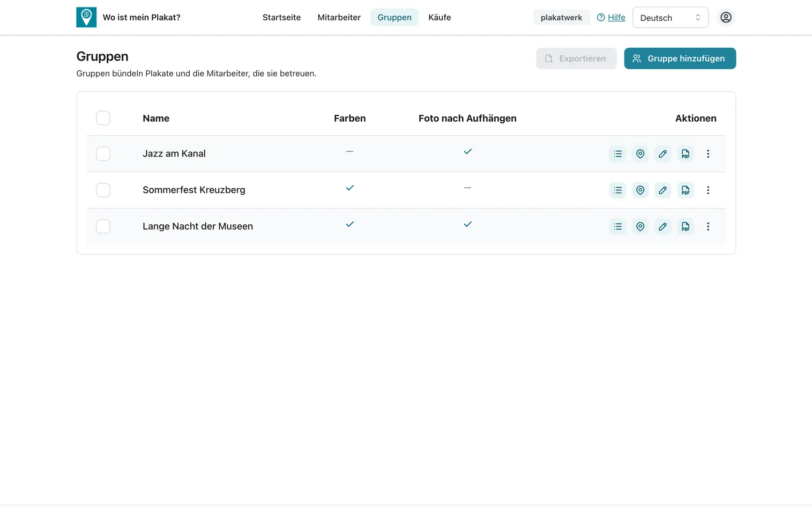Download PDF for Sommerfest Kreuzberg
Screen dimensions: 812x508
tap(686, 190)
